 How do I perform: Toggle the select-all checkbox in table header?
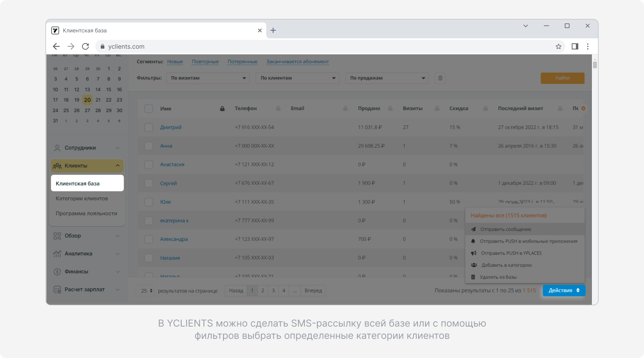tap(149, 108)
